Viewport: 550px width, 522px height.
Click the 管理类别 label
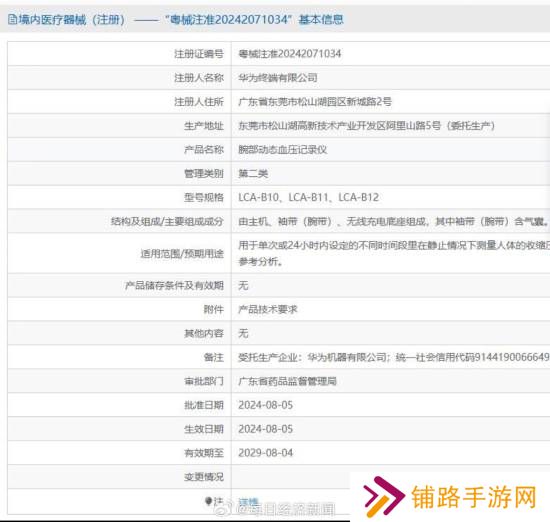click(204, 173)
